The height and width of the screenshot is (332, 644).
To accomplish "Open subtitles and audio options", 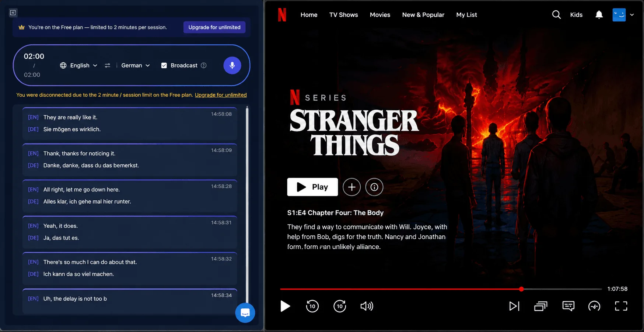I will tap(568, 306).
